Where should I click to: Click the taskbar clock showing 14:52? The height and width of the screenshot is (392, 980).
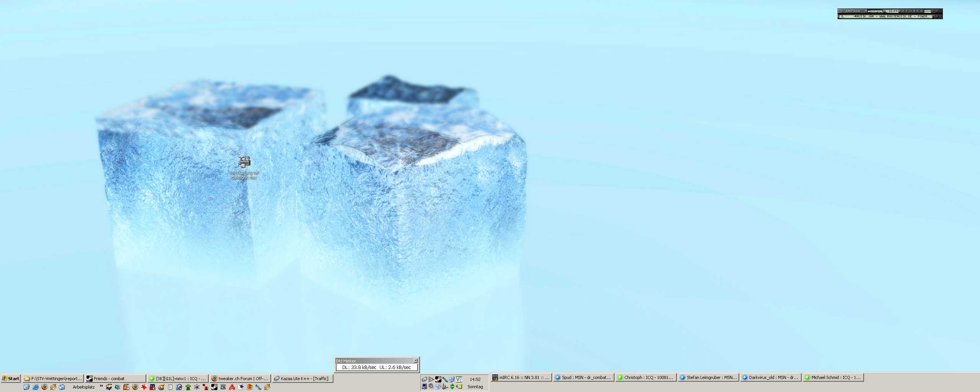[x=475, y=379]
